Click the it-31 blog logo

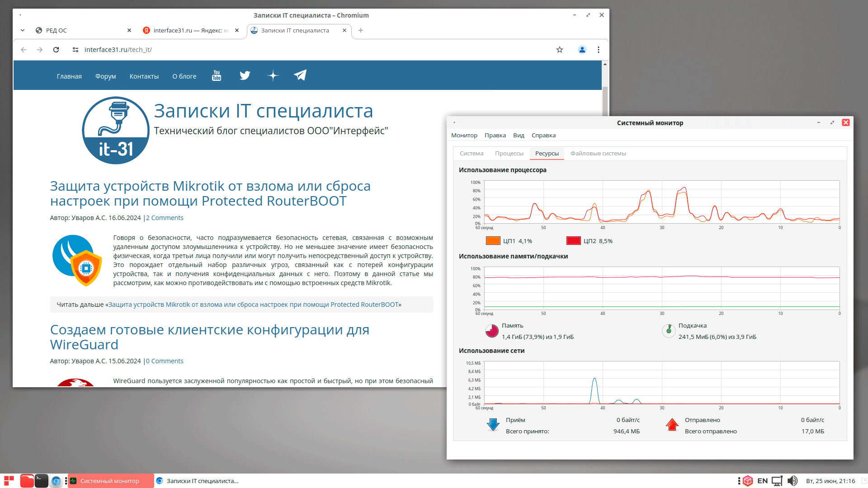116,131
